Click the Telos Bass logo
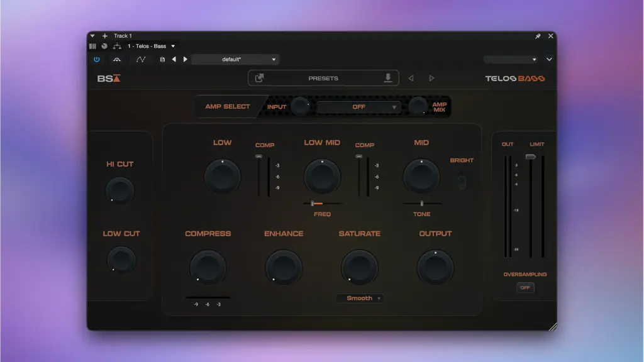This screenshot has width=644, height=362. [x=514, y=79]
